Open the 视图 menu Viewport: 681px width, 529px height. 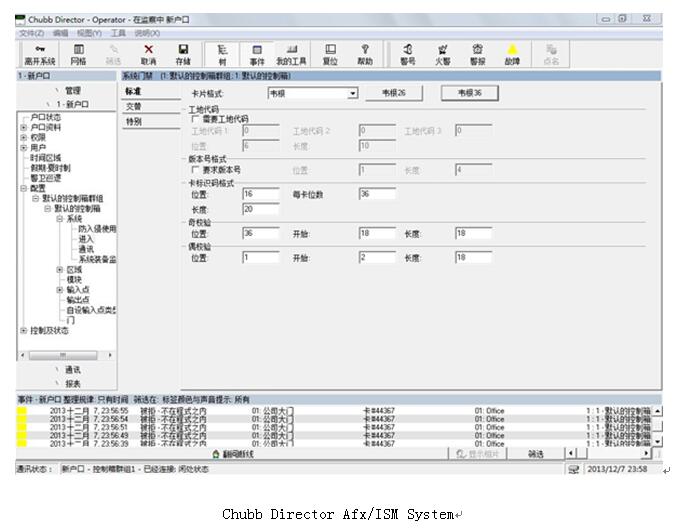89,33
